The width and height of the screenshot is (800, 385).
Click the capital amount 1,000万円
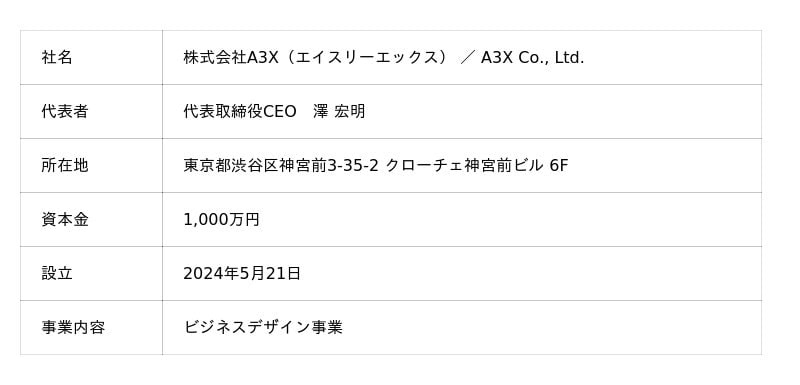tap(221, 220)
